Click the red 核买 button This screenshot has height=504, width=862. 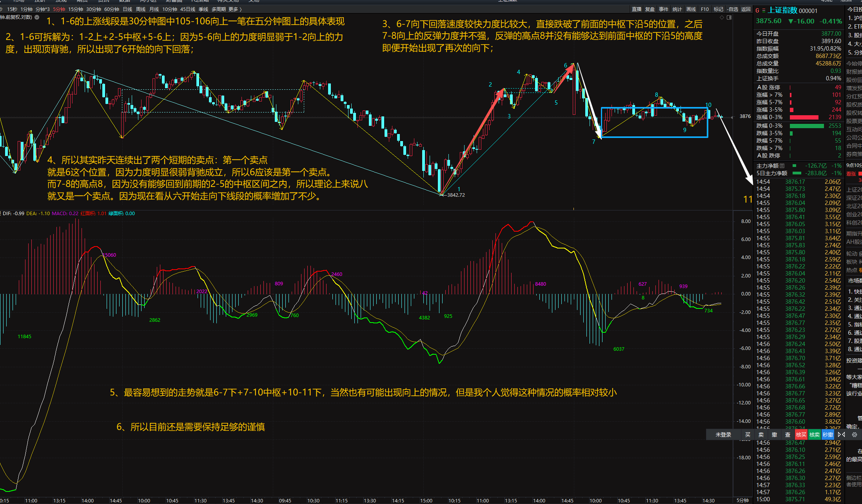coord(801,435)
